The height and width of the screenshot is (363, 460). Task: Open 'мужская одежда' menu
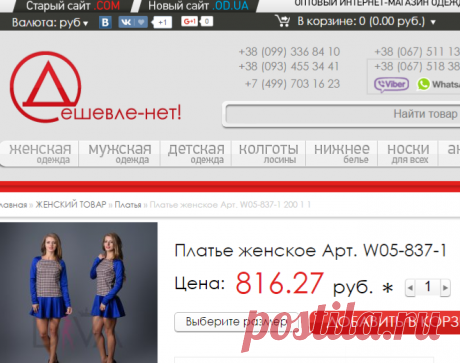[x=120, y=153]
